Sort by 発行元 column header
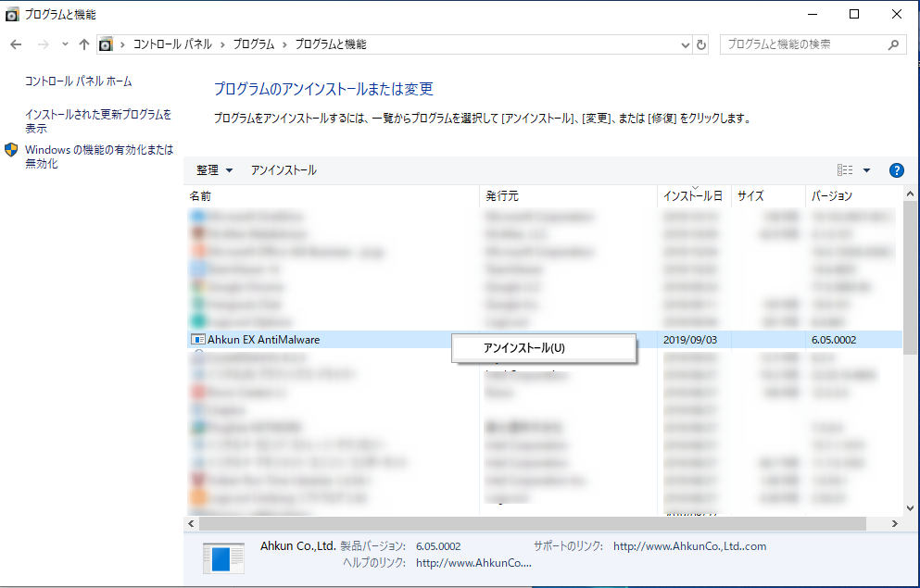 [x=568, y=195]
